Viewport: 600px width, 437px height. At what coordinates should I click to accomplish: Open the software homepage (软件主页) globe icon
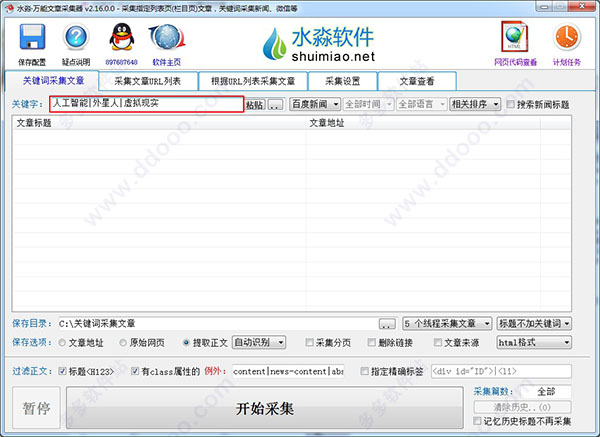(166, 39)
